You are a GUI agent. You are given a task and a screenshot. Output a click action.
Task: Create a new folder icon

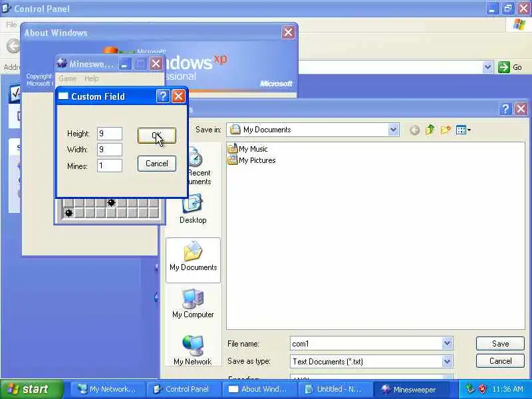click(x=446, y=130)
